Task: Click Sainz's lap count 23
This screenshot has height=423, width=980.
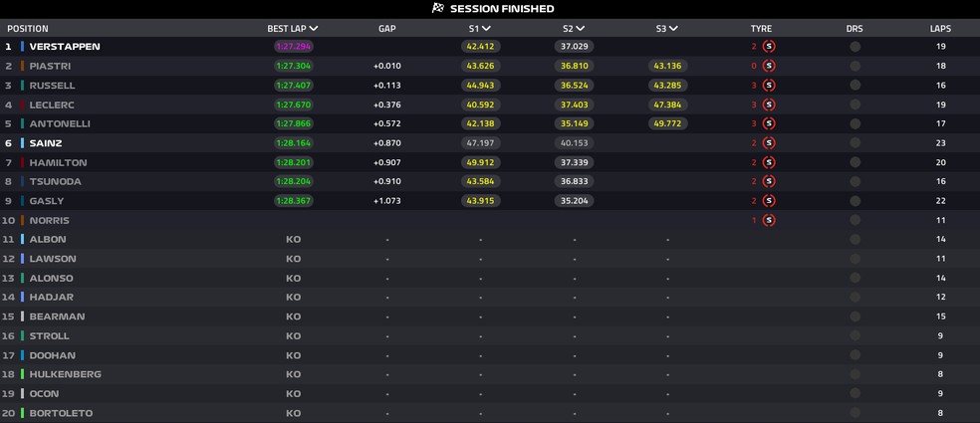Action: [x=940, y=143]
